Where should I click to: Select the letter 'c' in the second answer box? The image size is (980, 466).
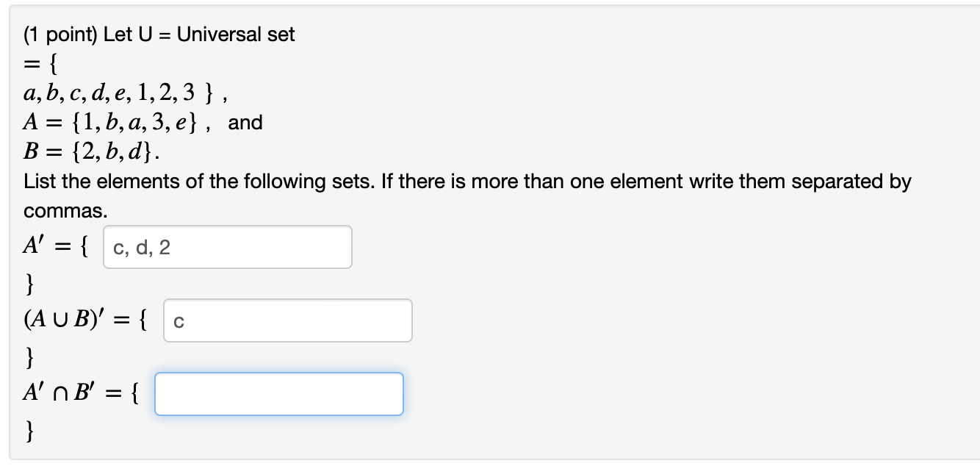click(x=176, y=321)
